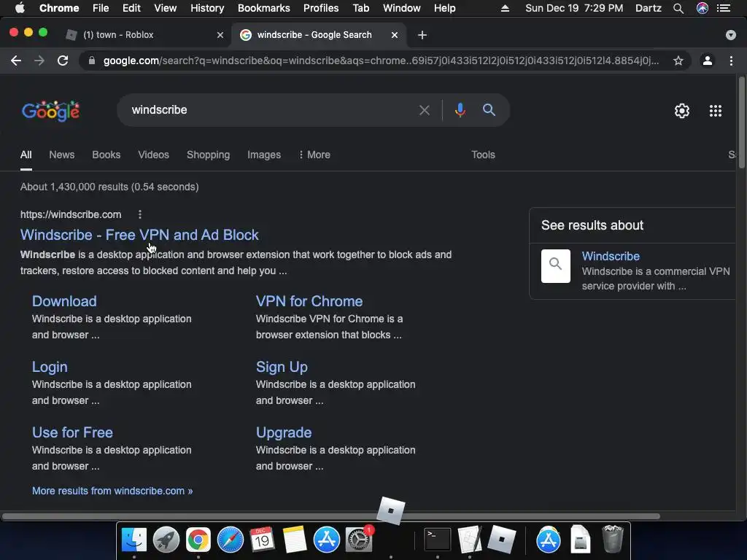The image size is (747, 560).
Task: Click More results from windscribe.com
Action: click(x=112, y=491)
